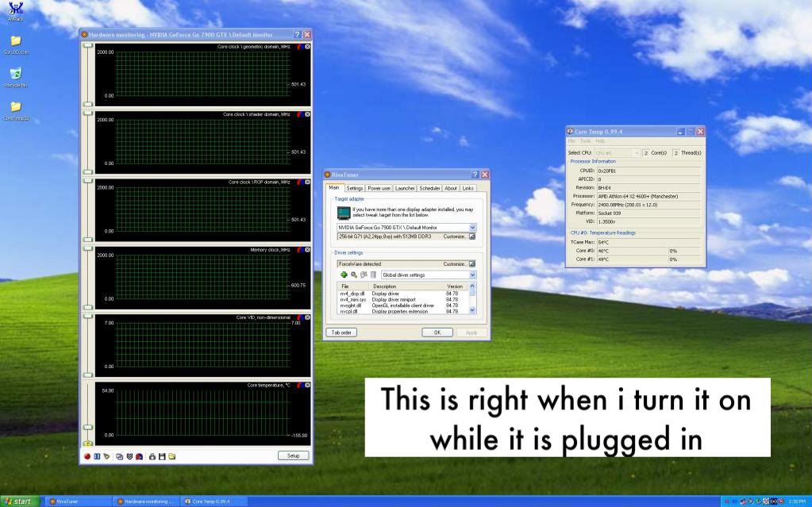The height and width of the screenshot is (507, 812).
Task: Click the overlapping windows icon in monitoring toolbar
Action: (120, 456)
